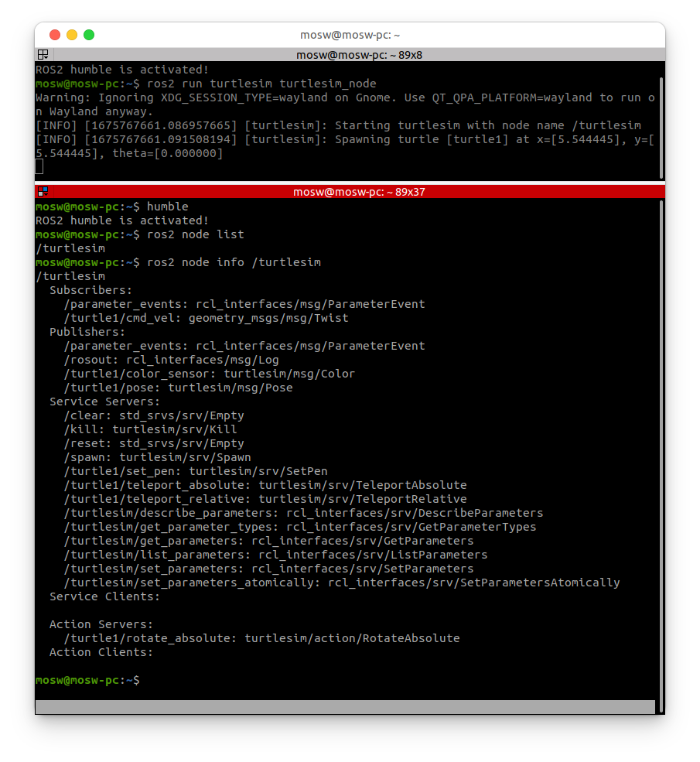700x762 pixels.
Task: Click the top pane layout grid icon
Action: point(43,54)
